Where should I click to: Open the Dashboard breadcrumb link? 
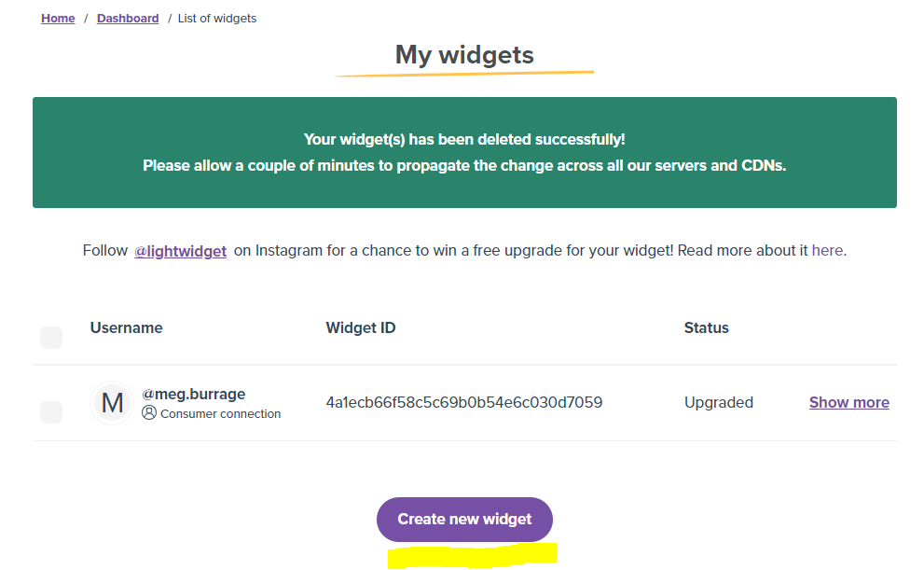click(x=128, y=19)
